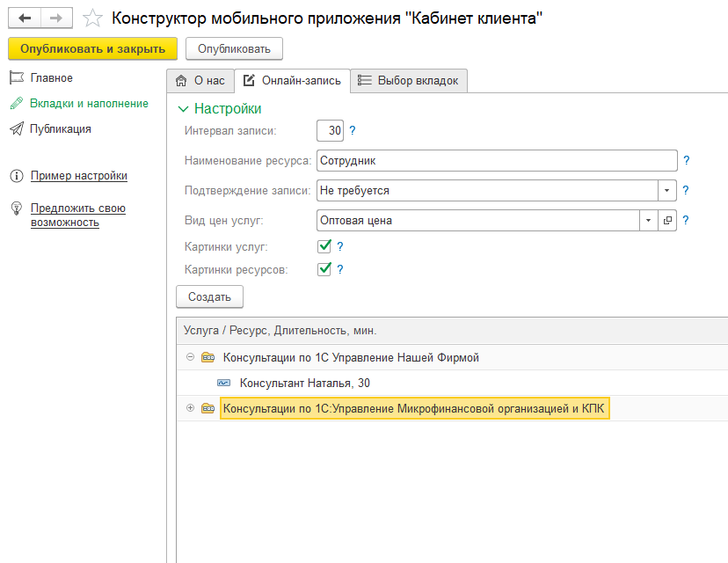Viewport: 728px width, 563px height.
Task: Click the help question mark beside Интервал записи
Action: tap(353, 131)
